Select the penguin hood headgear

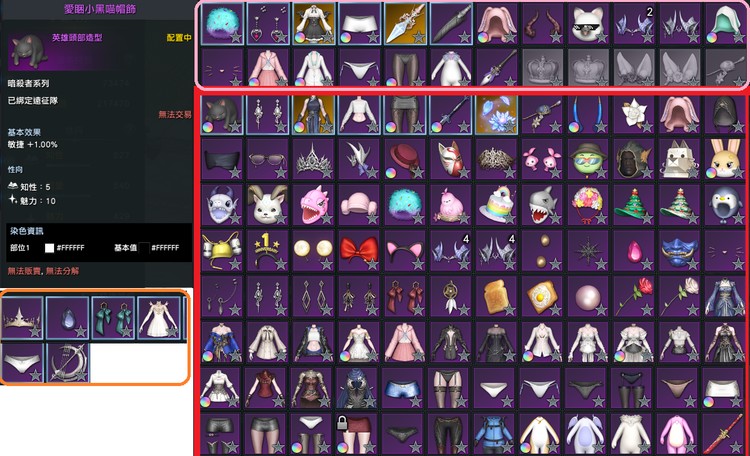pos(726,205)
